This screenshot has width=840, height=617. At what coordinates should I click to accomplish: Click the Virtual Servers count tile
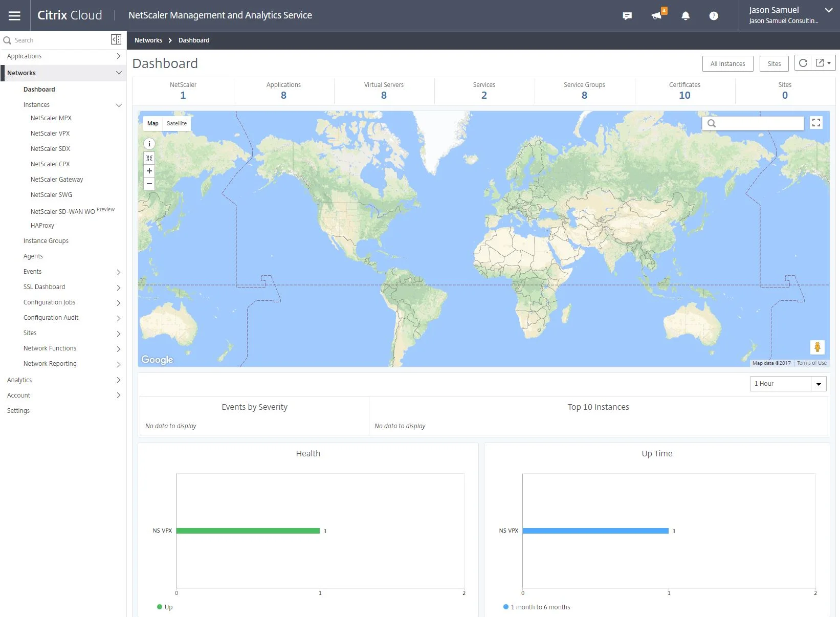(384, 91)
